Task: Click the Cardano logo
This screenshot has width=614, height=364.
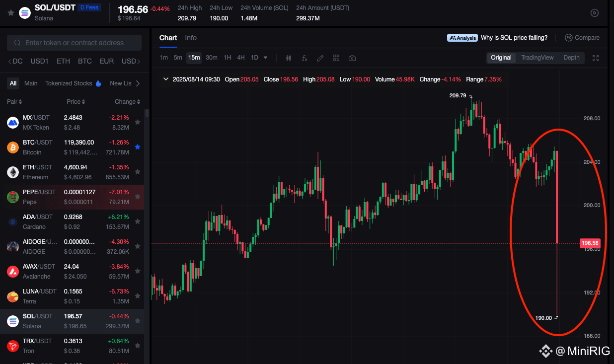Action: [13, 221]
